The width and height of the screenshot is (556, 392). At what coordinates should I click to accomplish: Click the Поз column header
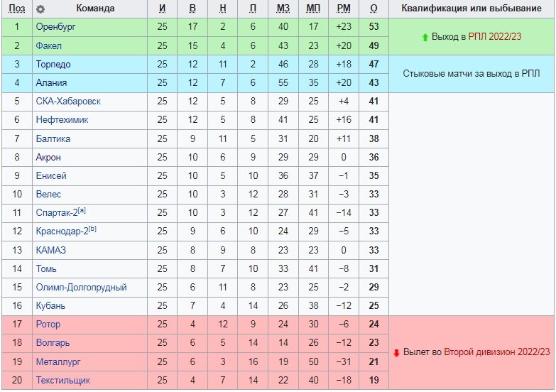16,9
